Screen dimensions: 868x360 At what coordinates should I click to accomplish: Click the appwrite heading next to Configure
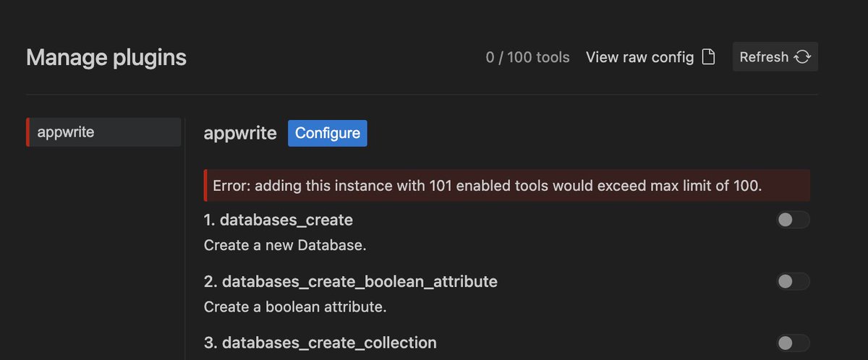(x=240, y=133)
